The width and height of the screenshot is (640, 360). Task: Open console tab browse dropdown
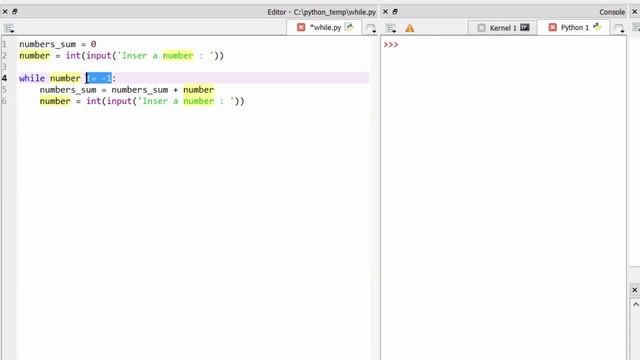point(391,28)
